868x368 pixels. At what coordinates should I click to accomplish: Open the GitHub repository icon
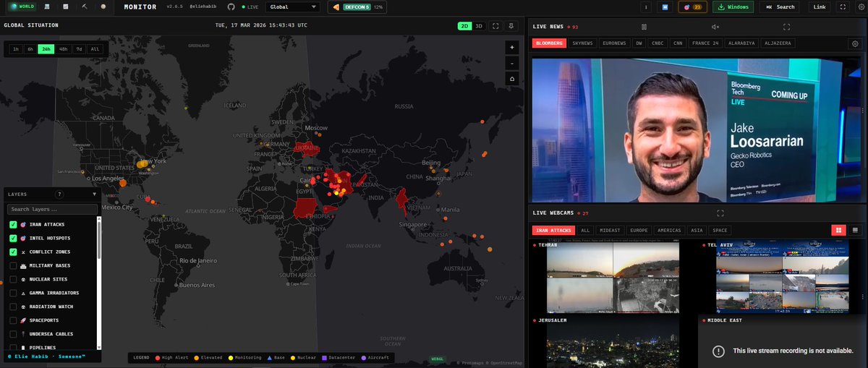231,7
